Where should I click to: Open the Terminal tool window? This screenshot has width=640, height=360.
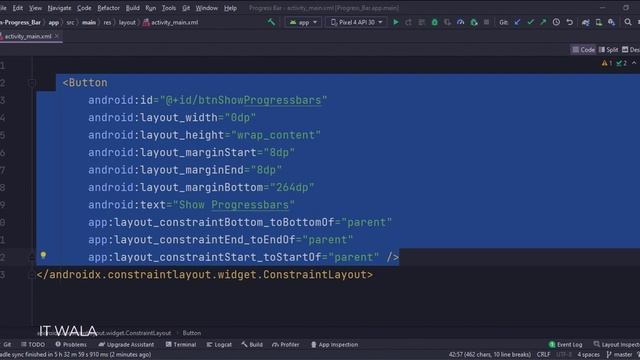click(x=181, y=344)
